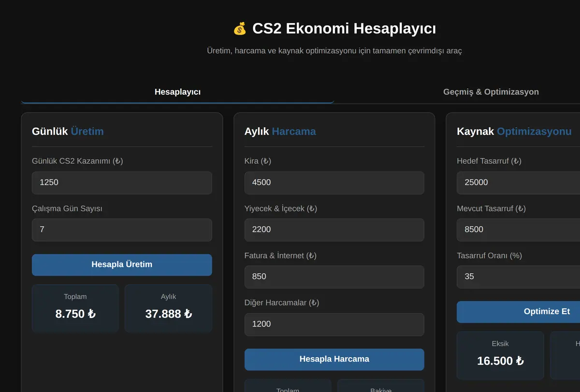
Task: Click the Toplam 8.750 ₺ result card
Action: point(75,308)
